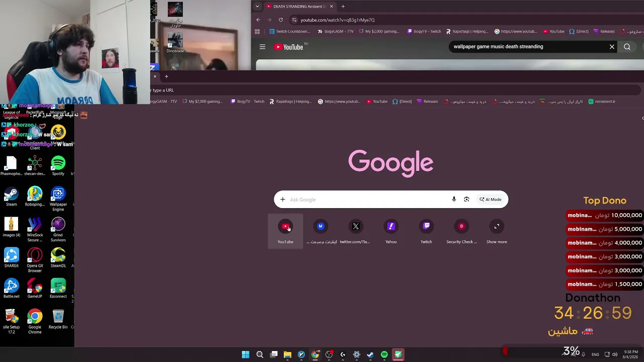The height and width of the screenshot is (362, 644).
Task: Select the Spotify desktop icon
Action: tap(58, 166)
